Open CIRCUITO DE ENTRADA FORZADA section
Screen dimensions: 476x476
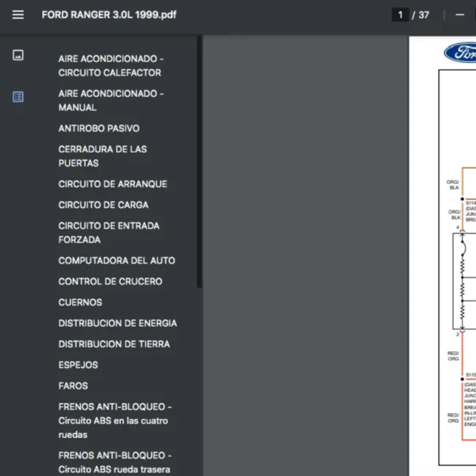[x=109, y=232]
